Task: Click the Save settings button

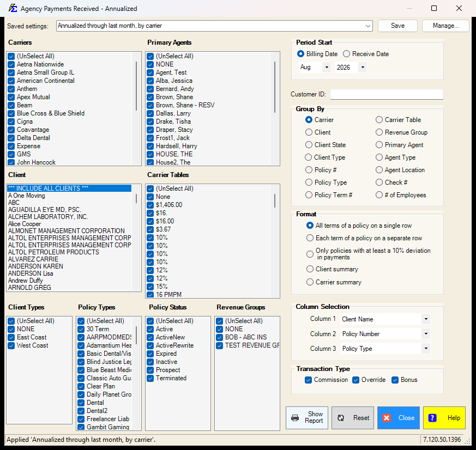Action: (x=397, y=26)
